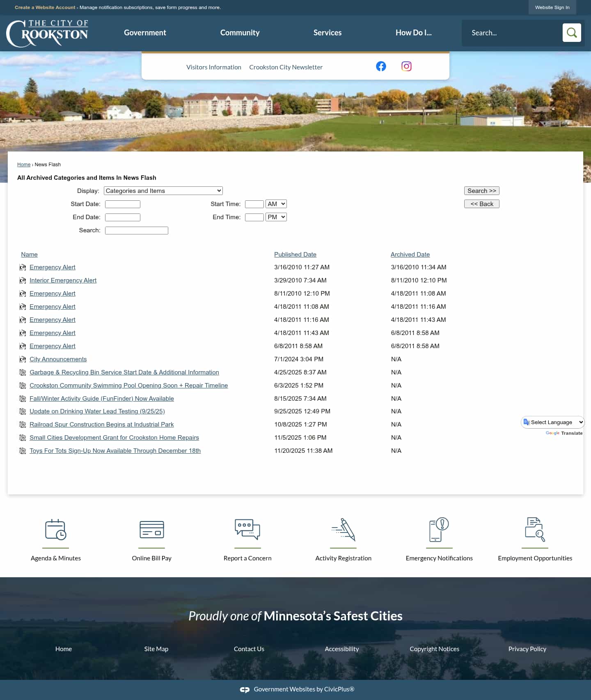Open Update on Drinking Water Lead Testing link
Image resolution: width=591 pixels, height=700 pixels.
point(97,411)
